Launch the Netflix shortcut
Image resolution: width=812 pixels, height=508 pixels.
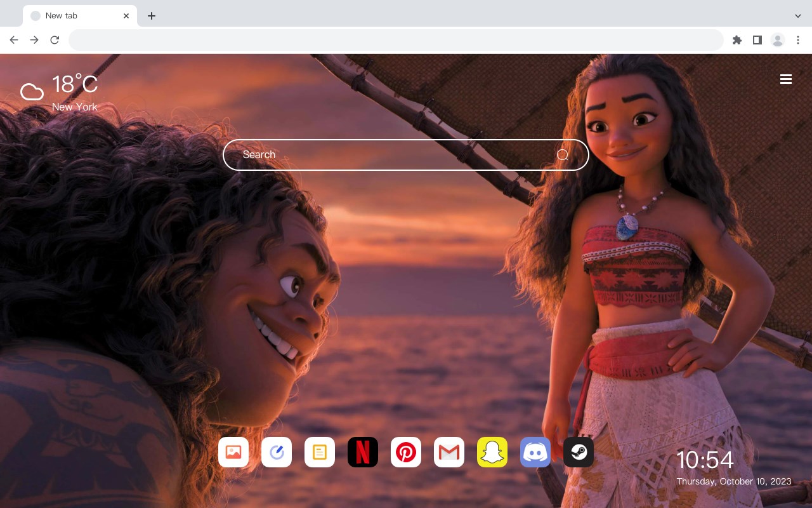click(363, 452)
